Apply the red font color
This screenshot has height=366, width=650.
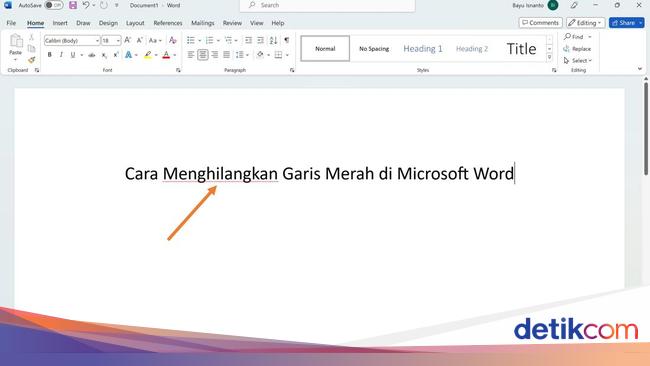(166, 55)
